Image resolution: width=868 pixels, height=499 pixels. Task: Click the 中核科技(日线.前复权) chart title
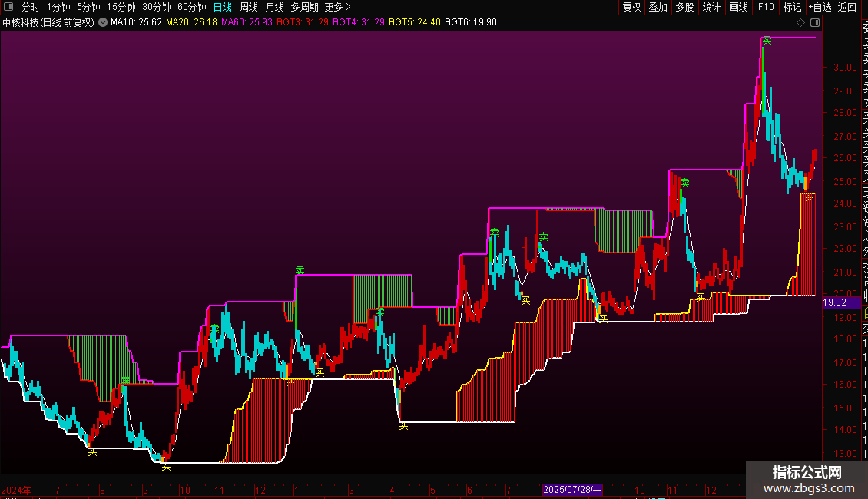(x=48, y=22)
